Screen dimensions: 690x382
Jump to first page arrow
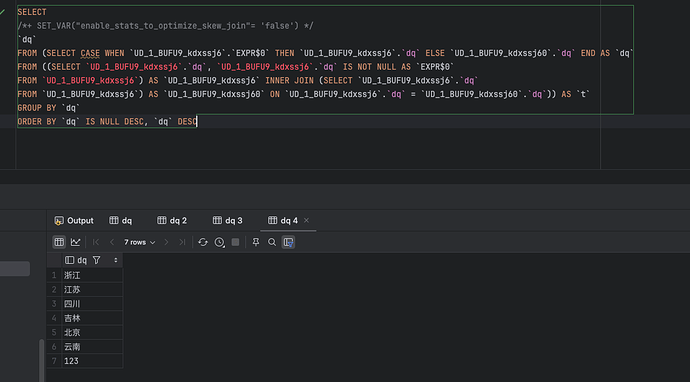coord(96,242)
